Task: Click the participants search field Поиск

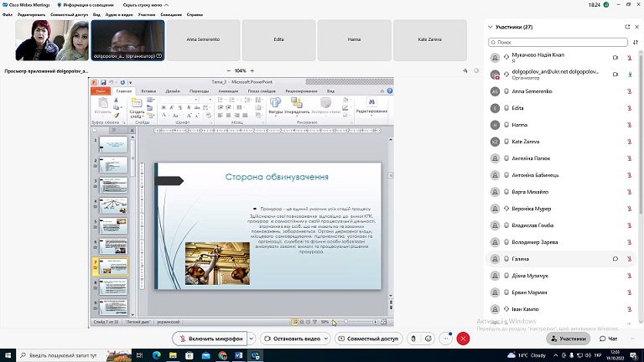Action: coord(558,42)
